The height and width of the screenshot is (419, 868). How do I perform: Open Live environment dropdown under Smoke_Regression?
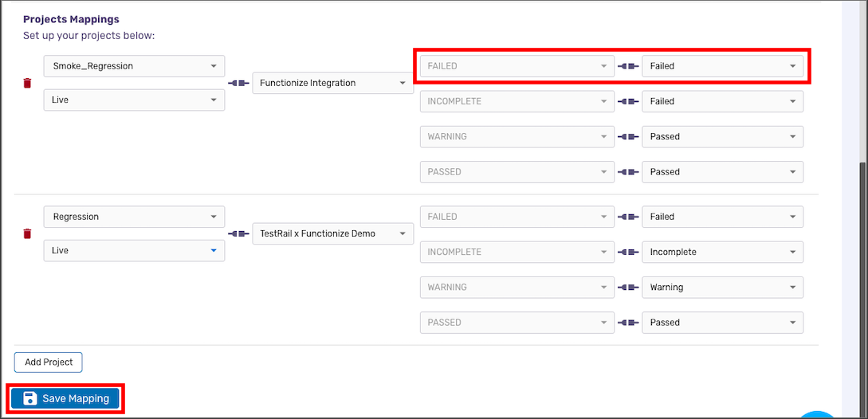pyautogui.click(x=135, y=100)
